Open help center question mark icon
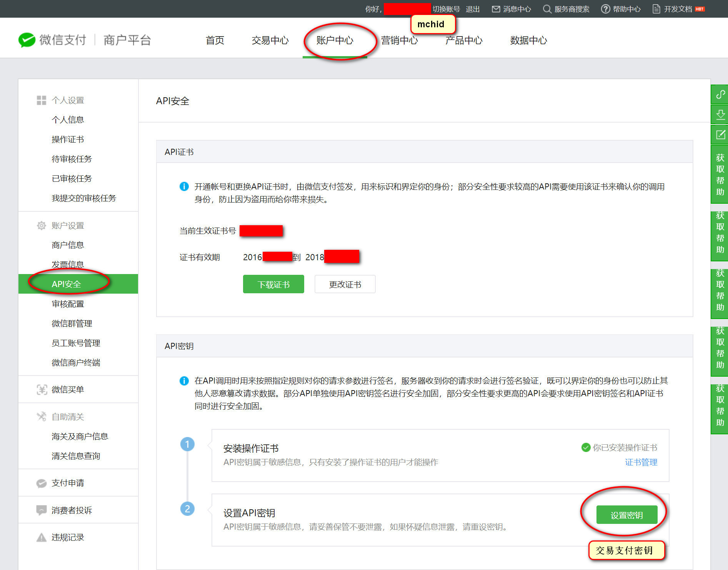 (x=605, y=9)
